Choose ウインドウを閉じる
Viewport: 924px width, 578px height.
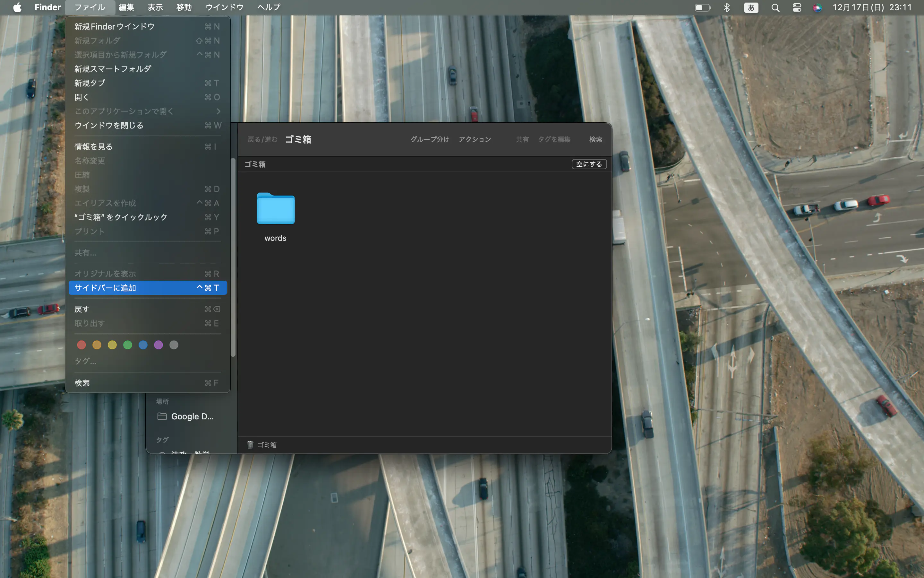(x=148, y=125)
